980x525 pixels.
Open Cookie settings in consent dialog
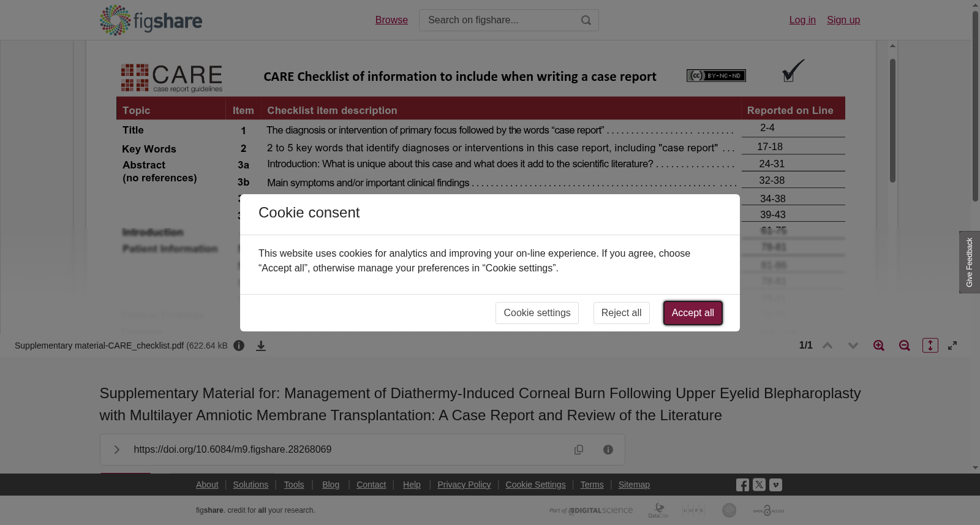click(x=537, y=313)
